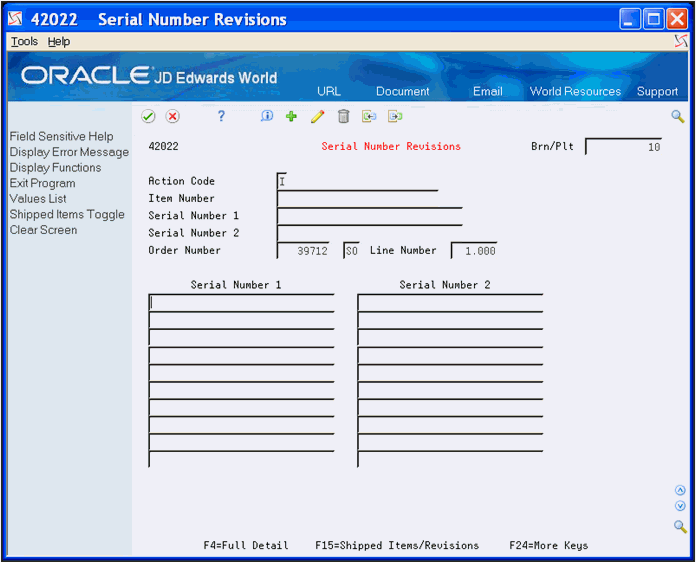Click the Line Number field showing 1.000
This screenshot has width=696, height=562.
click(x=474, y=251)
